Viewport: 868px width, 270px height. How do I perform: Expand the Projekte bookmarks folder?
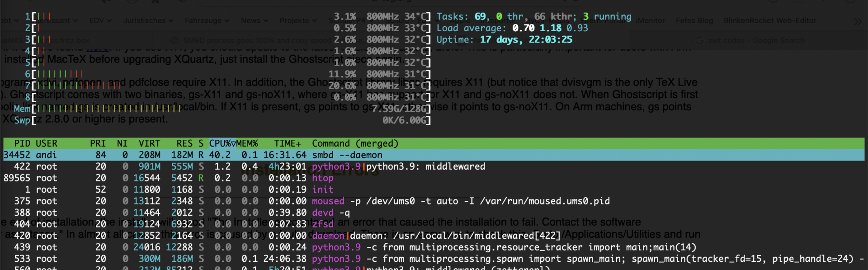(x=298, y=21)
